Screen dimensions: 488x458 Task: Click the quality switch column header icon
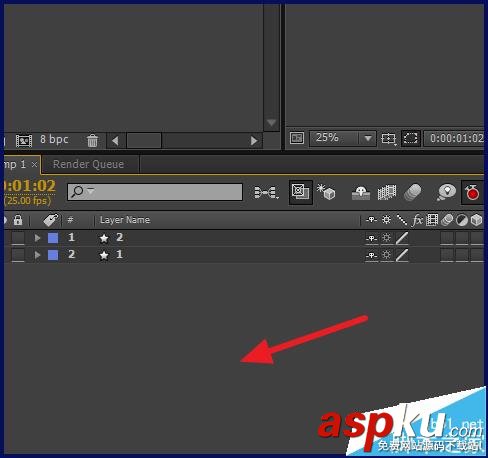[402, 220]
